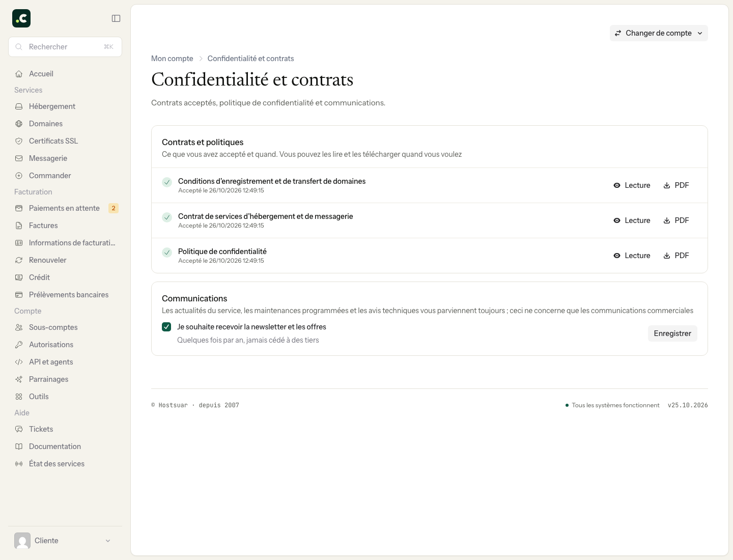Go to Hébergement section
The image size is (733, 560).
click(65, 106)
